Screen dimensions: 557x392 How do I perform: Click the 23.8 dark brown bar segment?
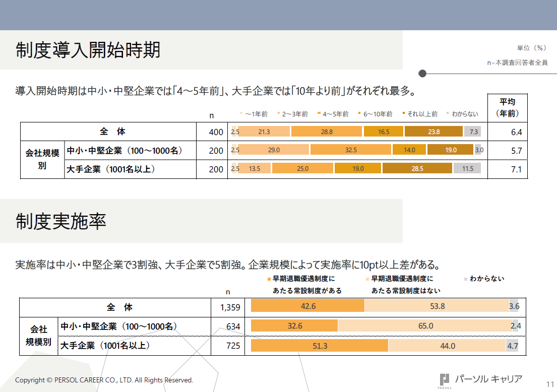434,132
